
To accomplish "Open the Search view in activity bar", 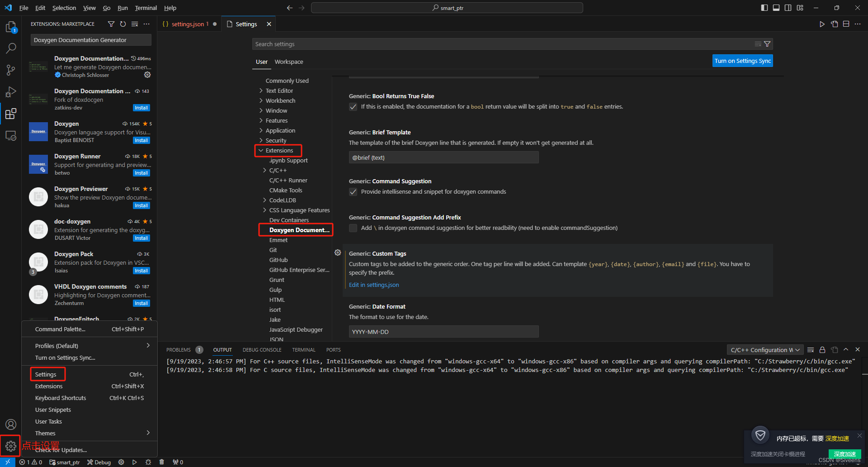I will click(11, 48).
